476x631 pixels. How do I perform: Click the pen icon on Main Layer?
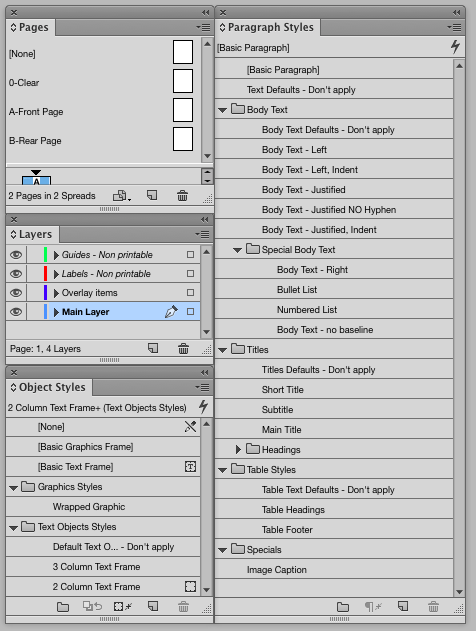(171, 312)
